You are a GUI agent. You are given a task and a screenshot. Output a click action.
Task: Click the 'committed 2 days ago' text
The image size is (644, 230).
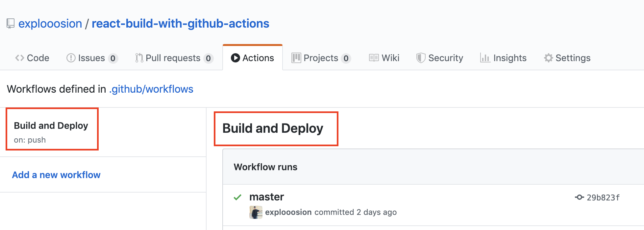(x=356, y=212)
